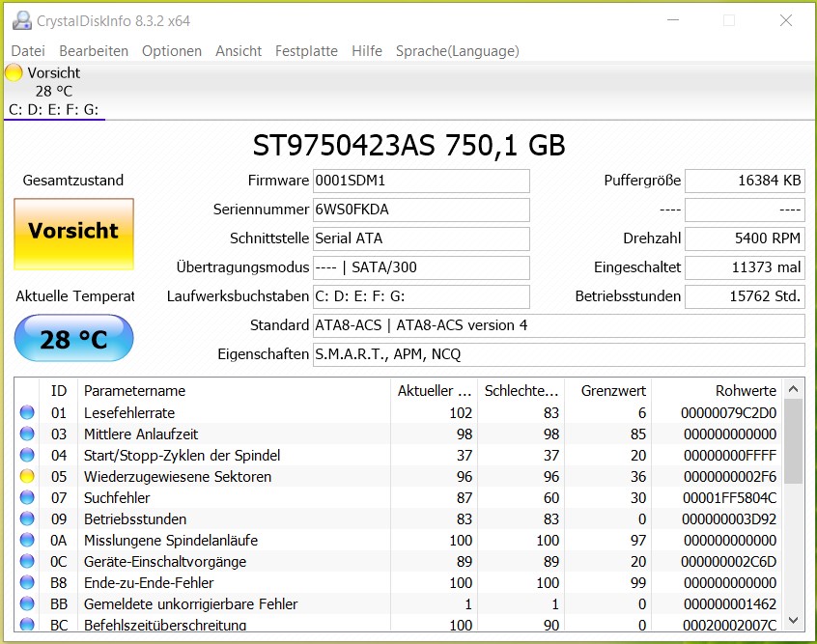Click raw value 000000001462
Screen dimensions: 817x644
tap(730, 604)
